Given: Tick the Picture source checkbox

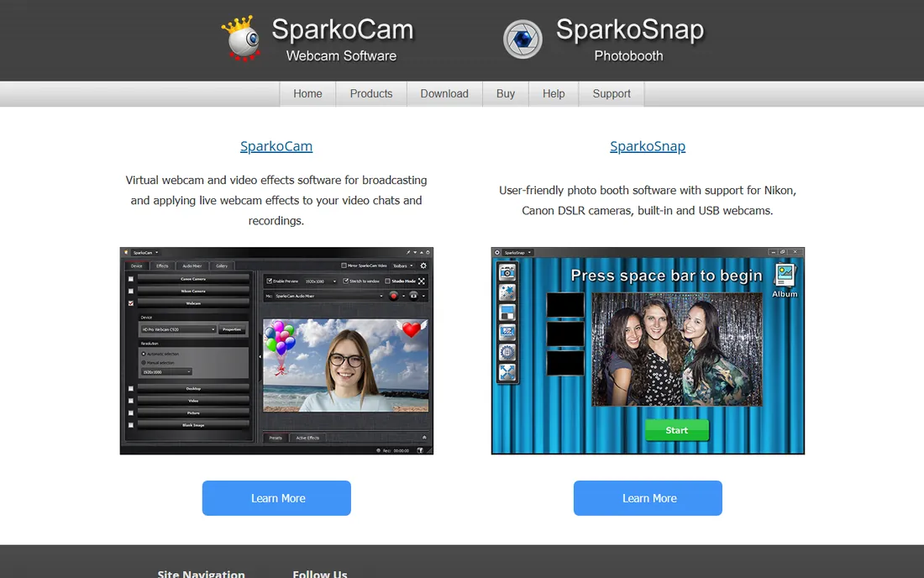Looking at the screenshot, I should click(131, 413).
